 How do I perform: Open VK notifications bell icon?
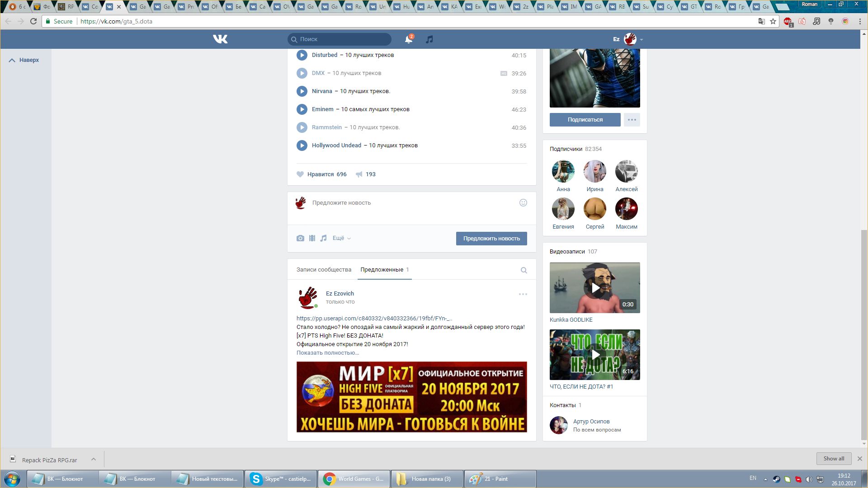tap(408, 39)
